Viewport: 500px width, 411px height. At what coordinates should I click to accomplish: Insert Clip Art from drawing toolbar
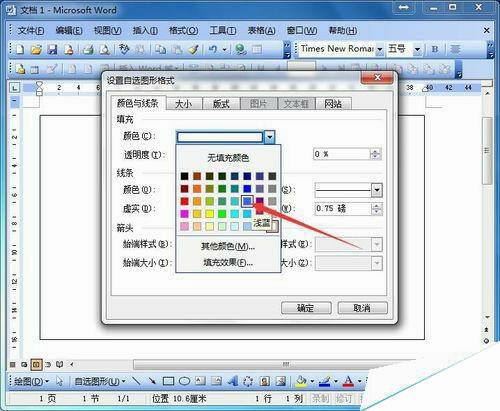pyautogui.click(x=265, y=381)
